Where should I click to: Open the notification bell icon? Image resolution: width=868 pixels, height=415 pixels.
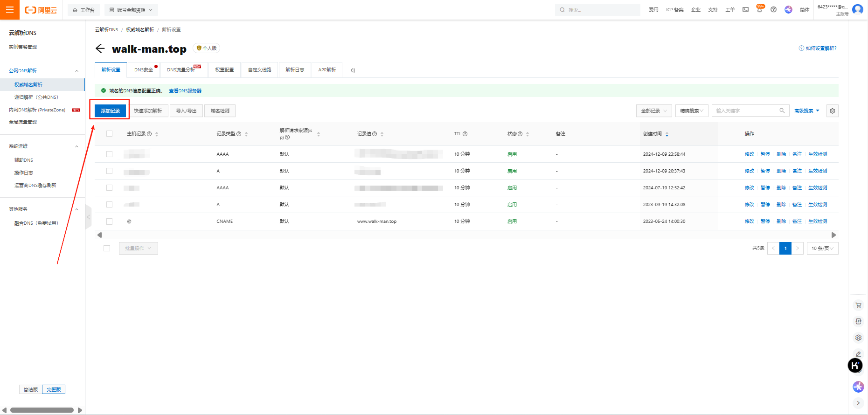pos(759,10)
